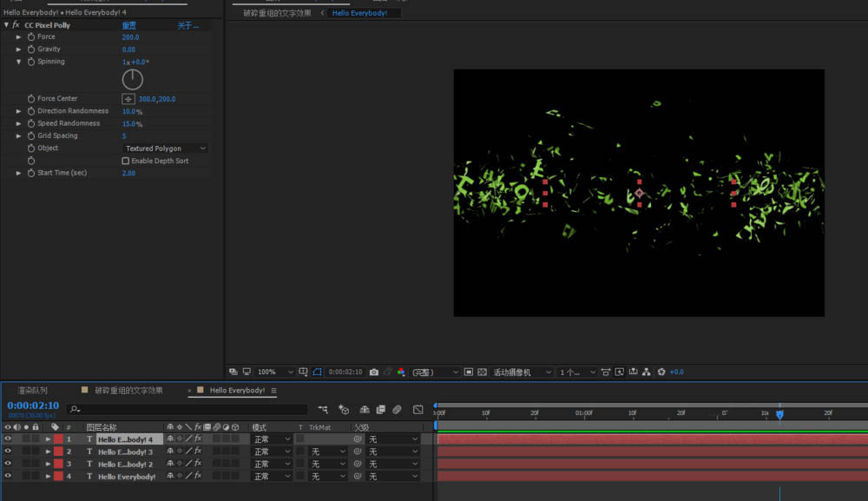The width and height of the screenshot is (868, 501).
Task: Open the Object Textured Polygon dropdown
Action: pos(165,148)
